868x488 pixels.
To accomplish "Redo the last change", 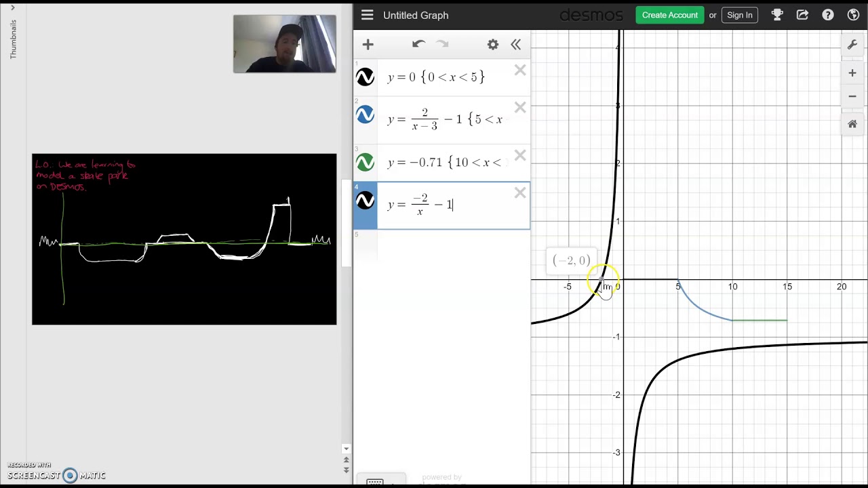I will 442,45.
